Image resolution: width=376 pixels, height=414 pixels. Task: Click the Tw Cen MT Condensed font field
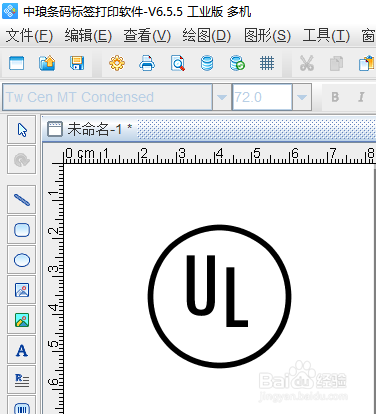[107, 97]
